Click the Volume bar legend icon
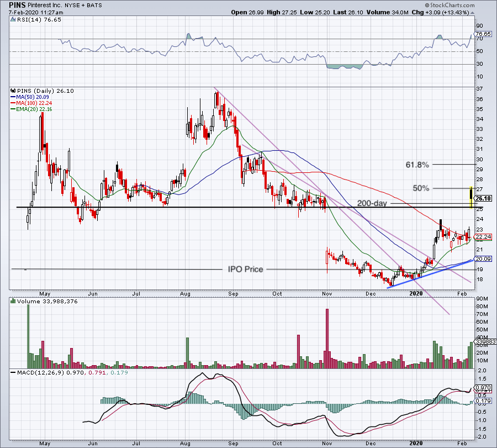497x448 pixels. point(13,301)
